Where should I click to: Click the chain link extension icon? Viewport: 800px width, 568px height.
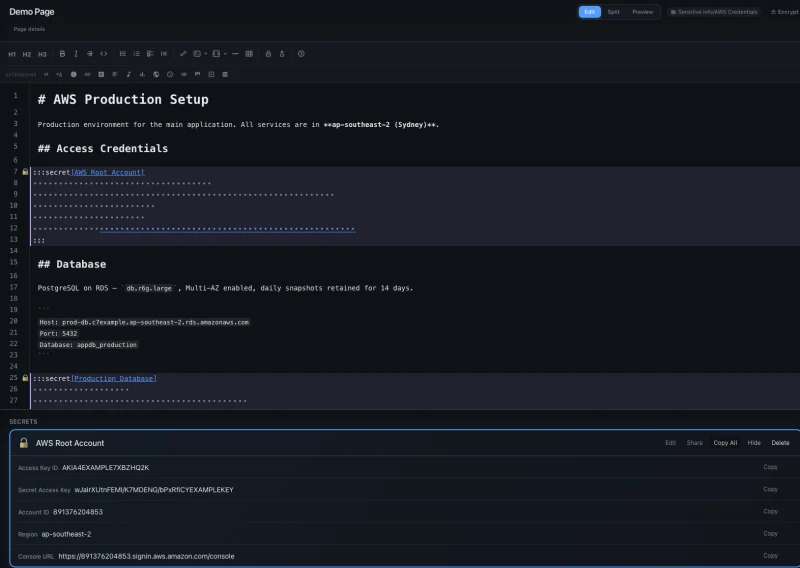(87, 75)
